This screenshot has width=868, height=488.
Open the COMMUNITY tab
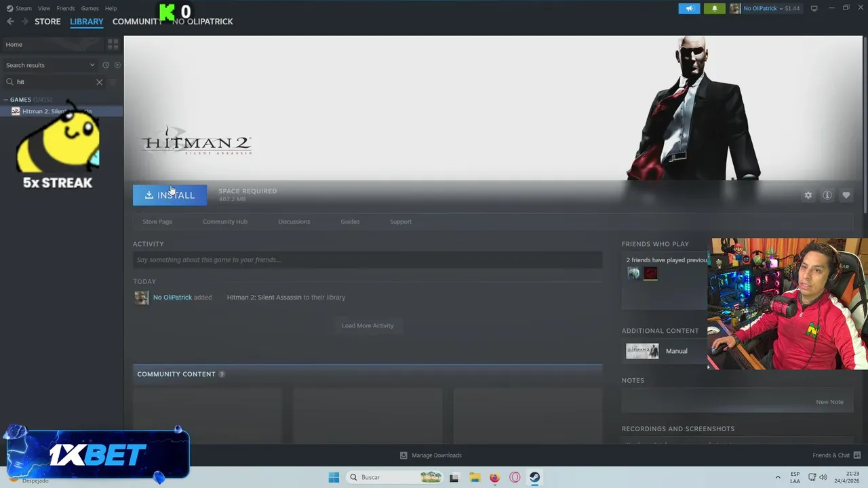pyautogui.click(x=136, y=22)
